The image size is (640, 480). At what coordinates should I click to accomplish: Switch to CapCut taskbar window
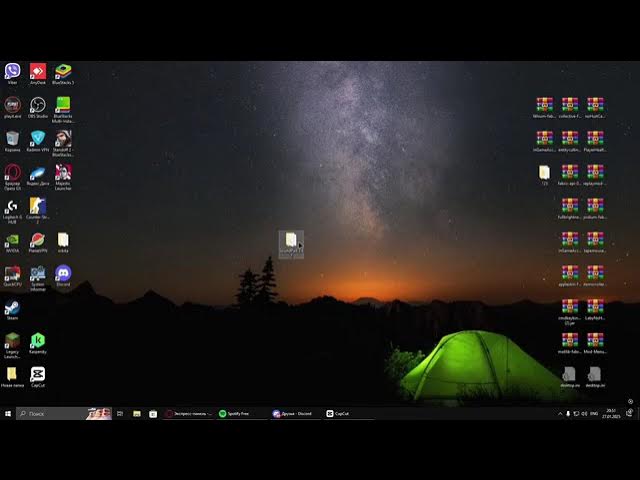pos(349,413)
